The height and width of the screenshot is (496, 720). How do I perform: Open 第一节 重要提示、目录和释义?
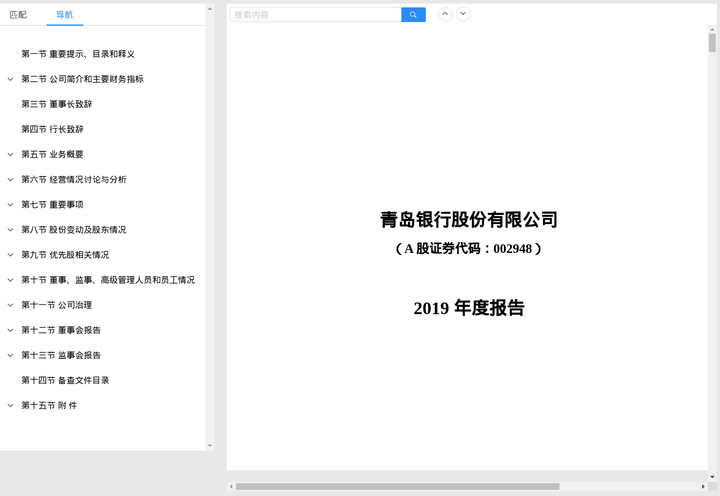tap(78, 54)
